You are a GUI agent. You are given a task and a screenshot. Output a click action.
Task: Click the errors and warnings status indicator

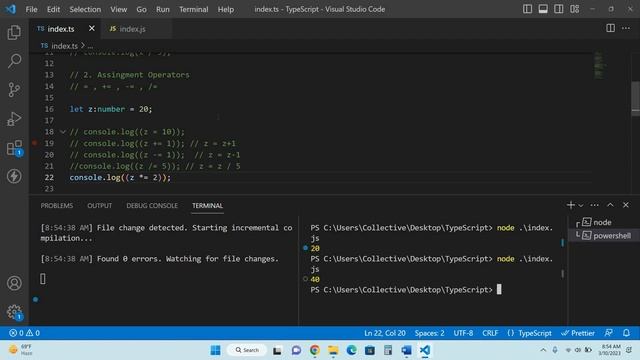tap(24, 333)
